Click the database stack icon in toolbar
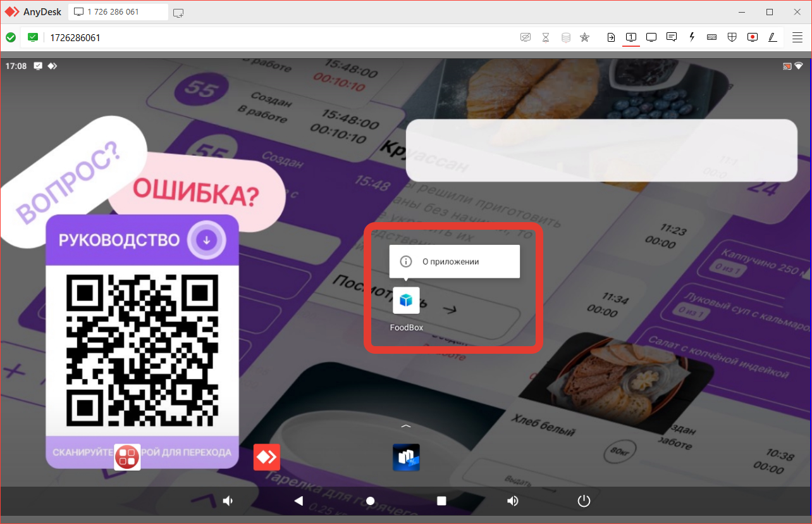Viewport: 812px width, 524px height. (566, 37)
